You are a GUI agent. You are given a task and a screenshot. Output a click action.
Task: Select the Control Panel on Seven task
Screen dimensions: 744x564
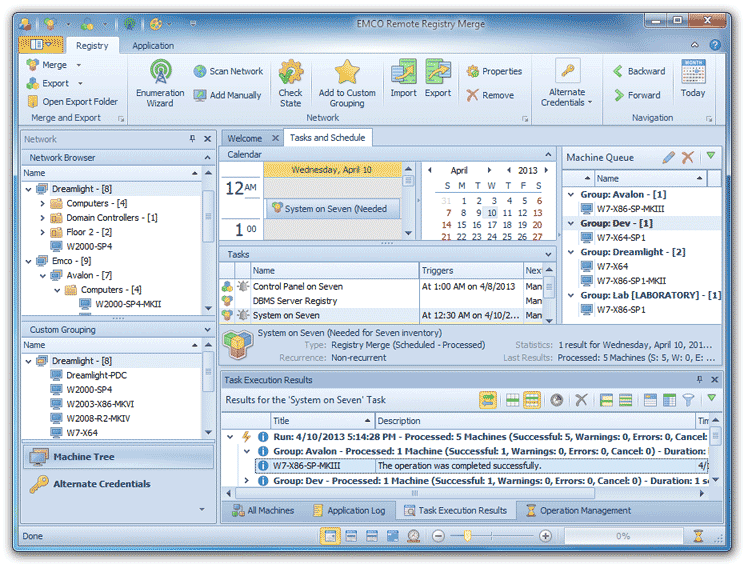[298, 287]
